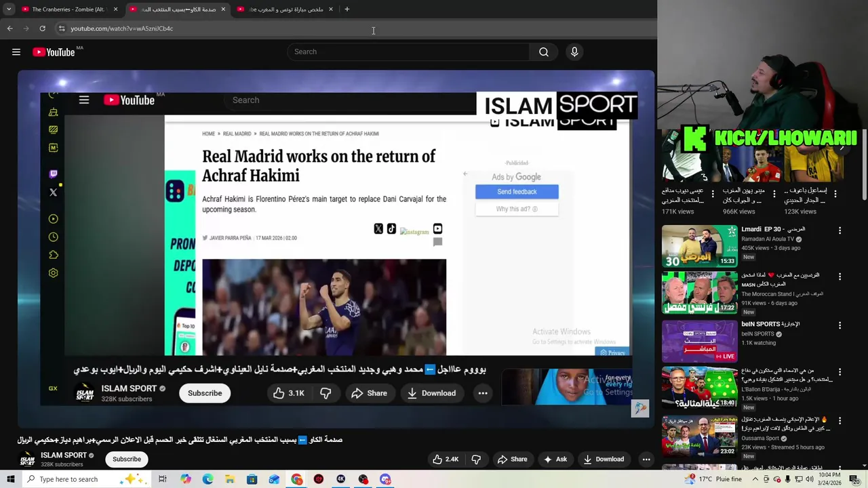Click the article's X share icon
868x488 pixels.
[378, 229]
